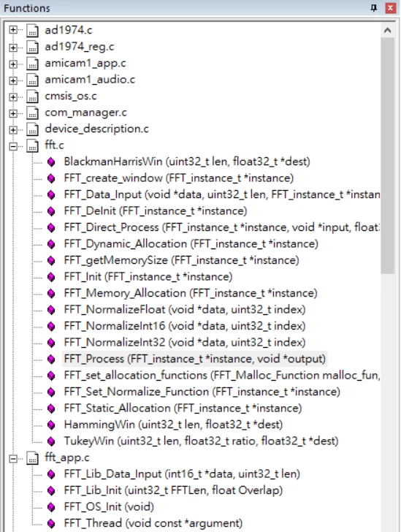Expand the cmsis_os.c node
This screenshot has height=532, width=401.
coord(13,96)
